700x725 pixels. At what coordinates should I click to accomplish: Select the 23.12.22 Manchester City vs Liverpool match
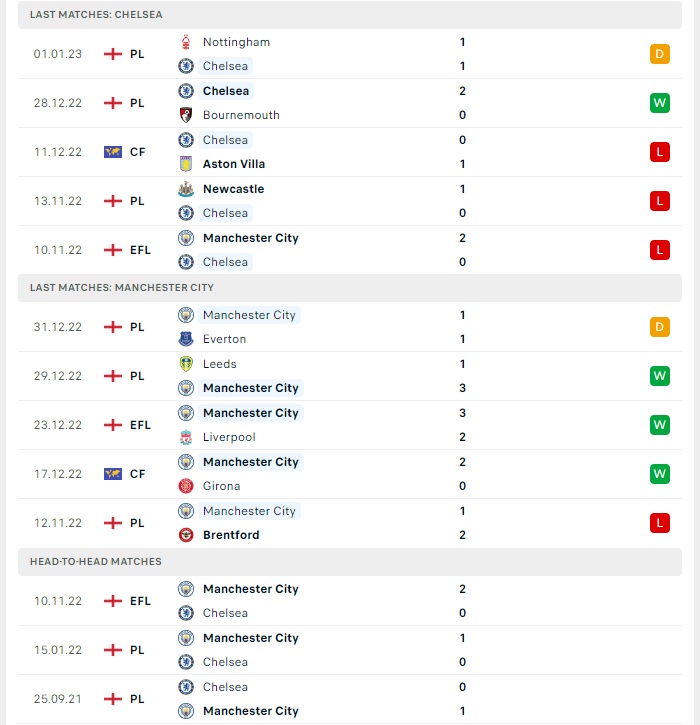point(350,425)
